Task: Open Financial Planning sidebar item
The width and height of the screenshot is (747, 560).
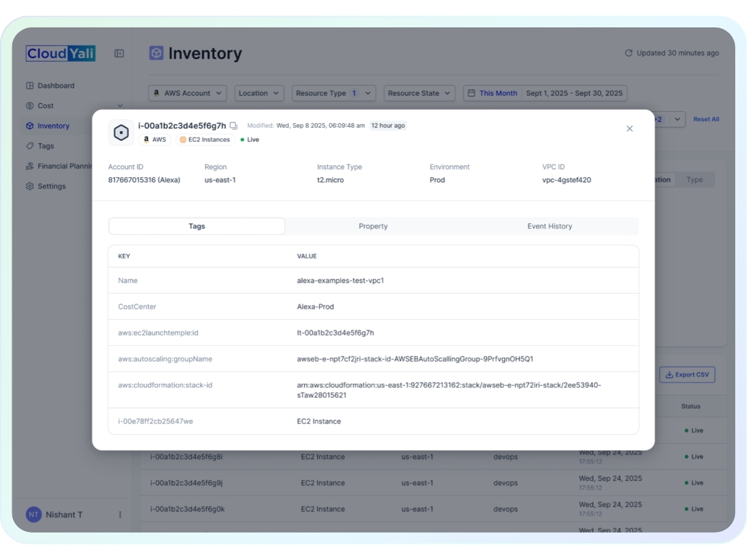Action: coord(58,166)
